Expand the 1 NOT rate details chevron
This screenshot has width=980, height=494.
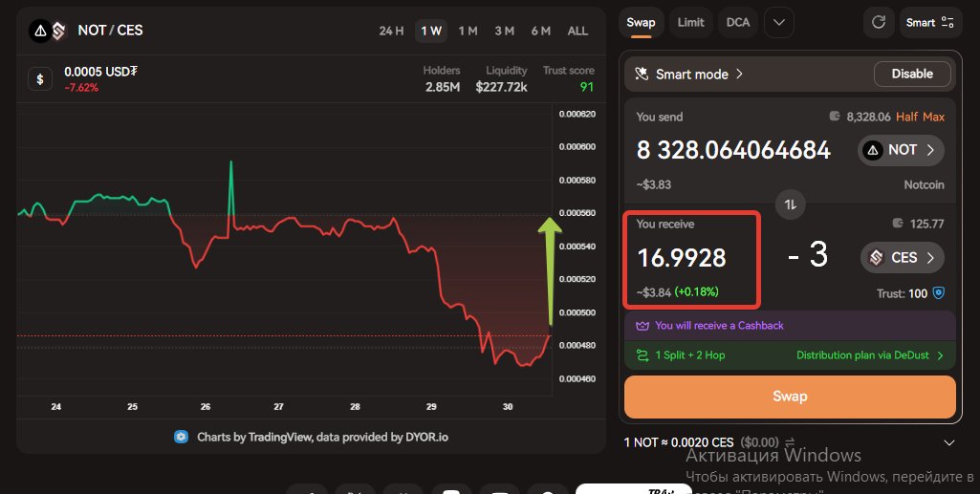tap(948, 442)
